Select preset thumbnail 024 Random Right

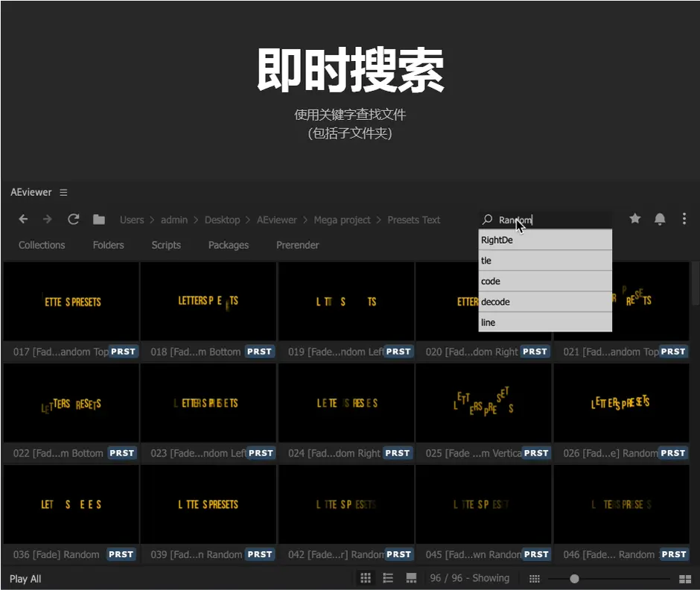346,403
